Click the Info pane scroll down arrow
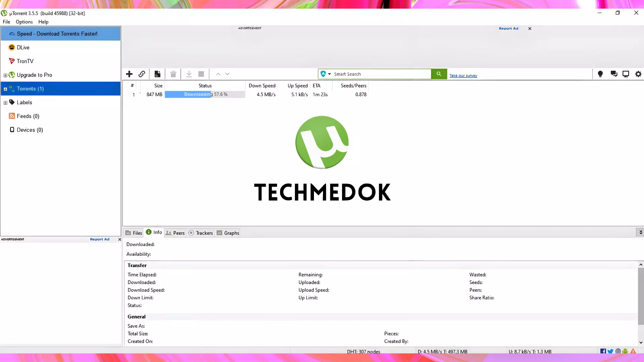The height and width of the screenshot is (362, 644). (641, 343)
